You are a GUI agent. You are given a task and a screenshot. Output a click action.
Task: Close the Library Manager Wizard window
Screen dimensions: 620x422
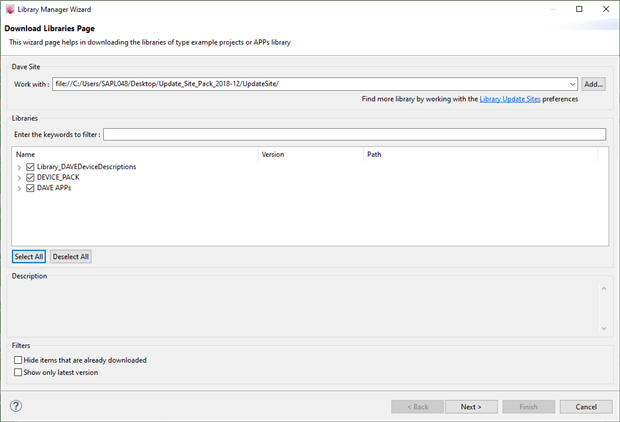tap(606, 9)
